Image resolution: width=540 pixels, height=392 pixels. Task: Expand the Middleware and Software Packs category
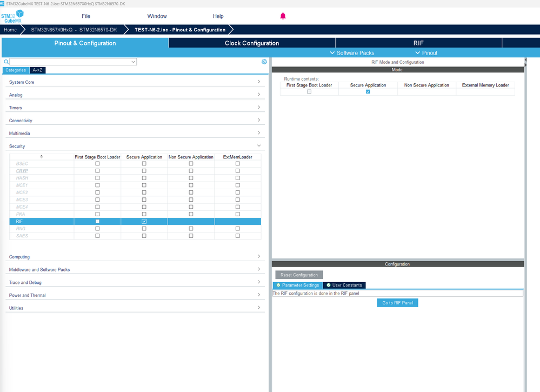135,269
